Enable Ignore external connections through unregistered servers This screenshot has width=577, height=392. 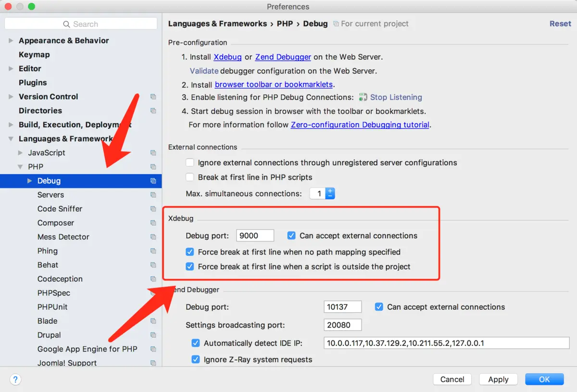point(190,163)
